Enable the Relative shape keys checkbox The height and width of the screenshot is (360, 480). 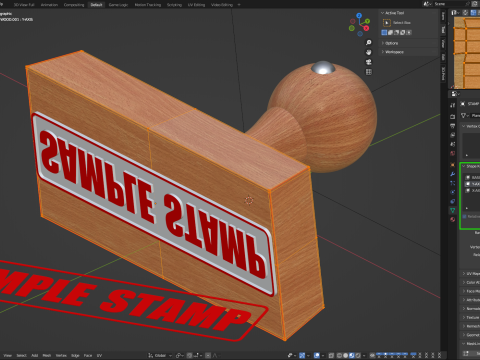pyautogui.click(x=464, y=217)
